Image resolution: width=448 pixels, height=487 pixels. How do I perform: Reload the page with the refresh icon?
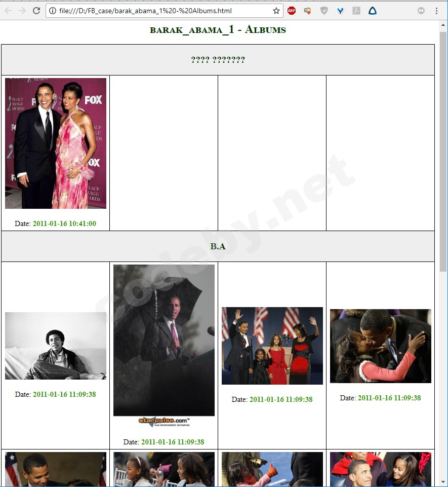tap(36, 11)
